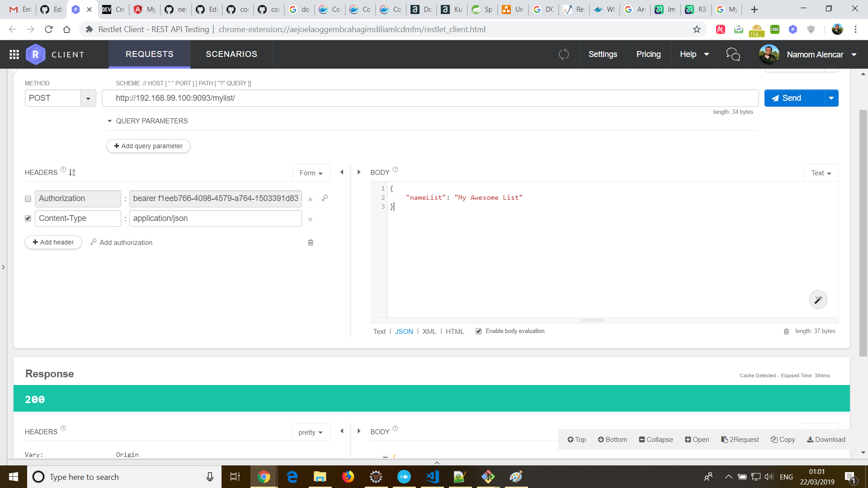This screenshot has width=868, height=488.
Task: Click the sync refresh icon in top bar
Action: (564, 54)
